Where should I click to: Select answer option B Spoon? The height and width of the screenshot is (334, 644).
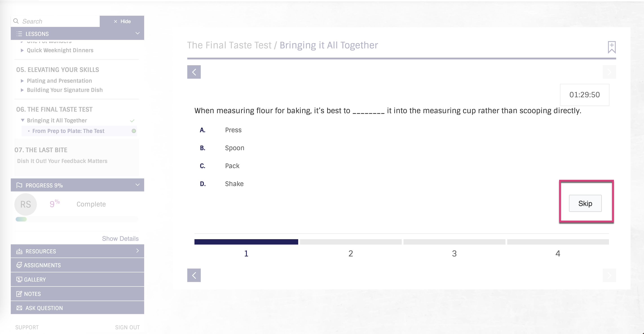click(234, 148)
